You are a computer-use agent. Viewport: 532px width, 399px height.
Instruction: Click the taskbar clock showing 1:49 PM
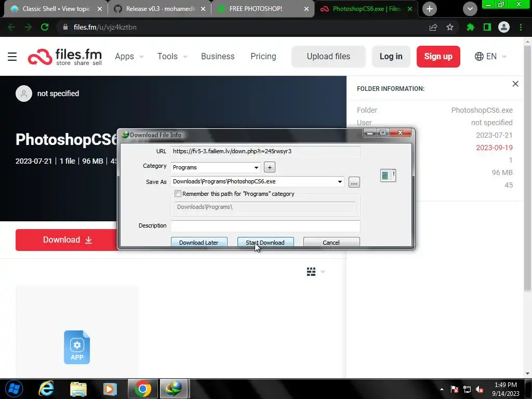coord(506,389)
